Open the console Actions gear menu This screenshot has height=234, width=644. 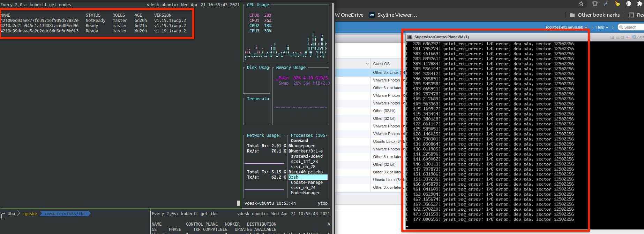click(638, 37)
